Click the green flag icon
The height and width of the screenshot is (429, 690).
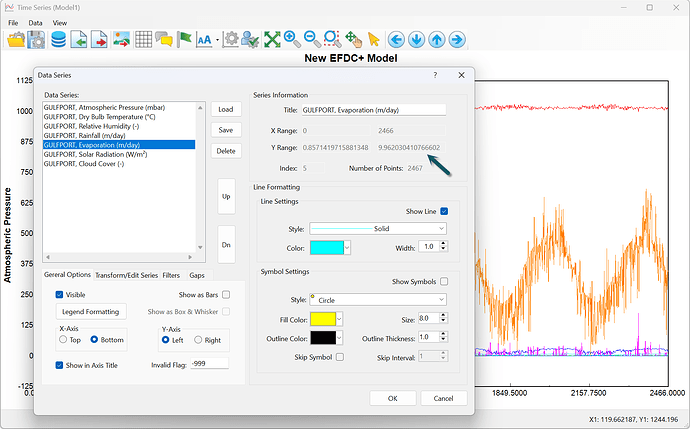coord(184,40)
